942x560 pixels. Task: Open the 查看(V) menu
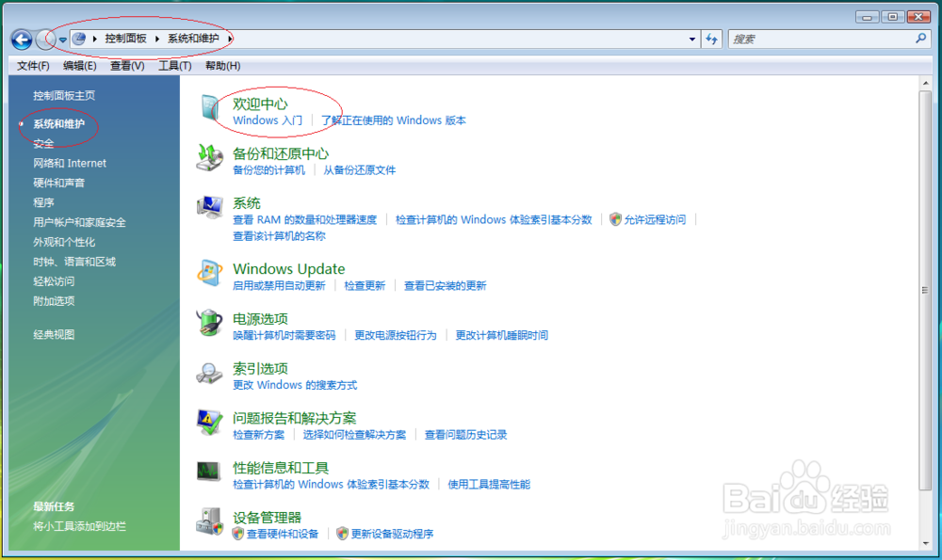coord(127,66)
